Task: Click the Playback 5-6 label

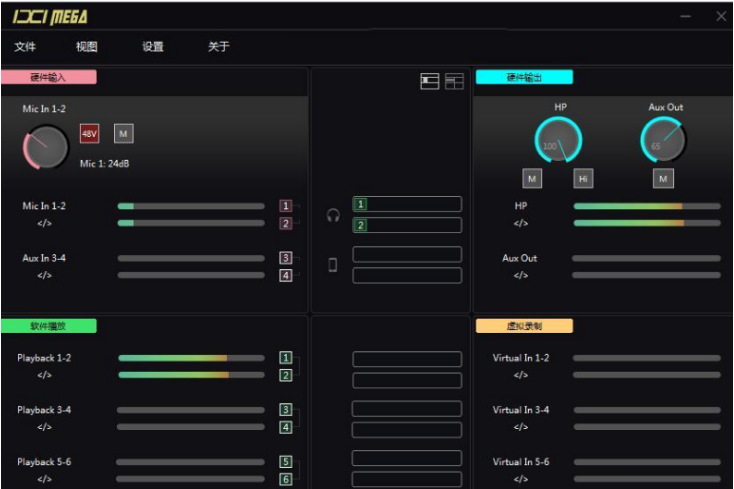Action: (44, 462)
